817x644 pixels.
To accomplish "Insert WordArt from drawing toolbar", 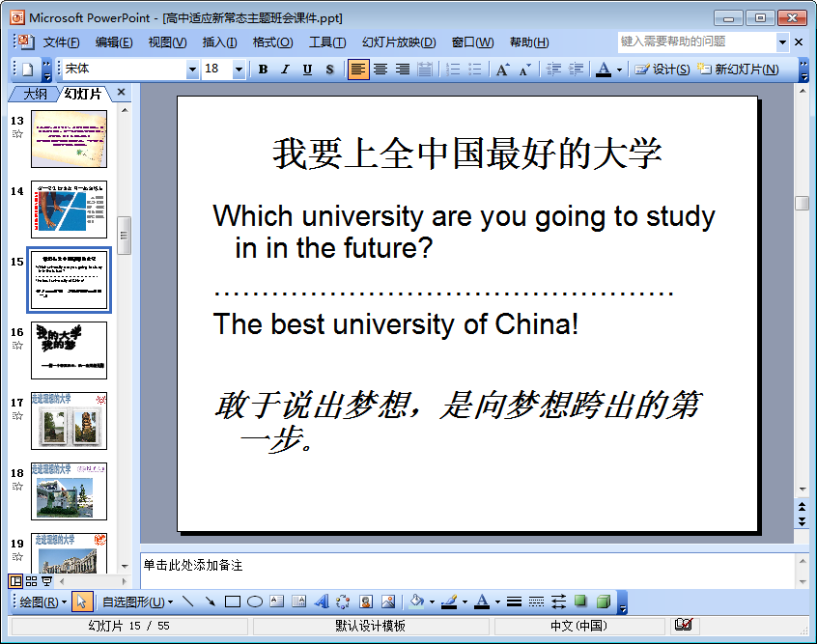I will pyautogui.click(x=322, y=602).
